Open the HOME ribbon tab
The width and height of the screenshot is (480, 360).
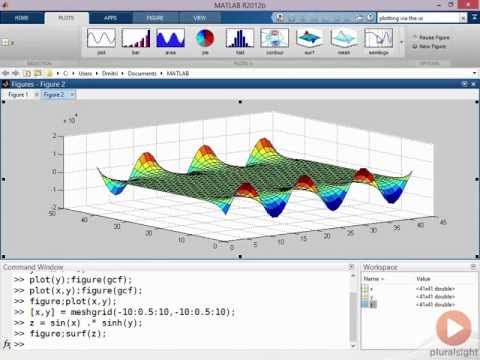tap(22, 18)
